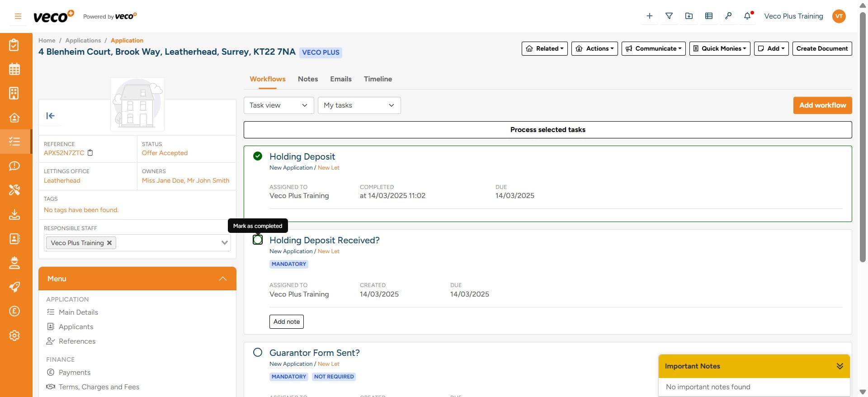Click the page vertical scrollbar
The height and width of the screenshot is (397, 868).
(863, 136)
